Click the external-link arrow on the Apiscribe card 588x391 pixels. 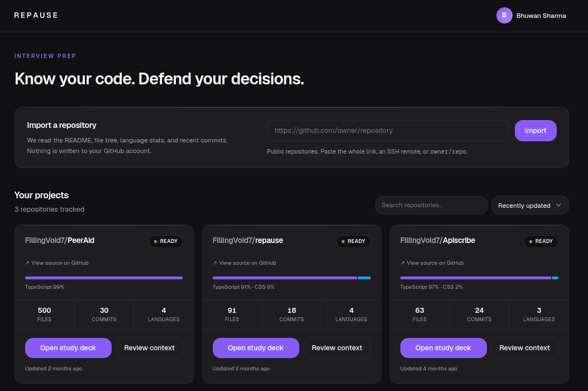click(403, 263)
